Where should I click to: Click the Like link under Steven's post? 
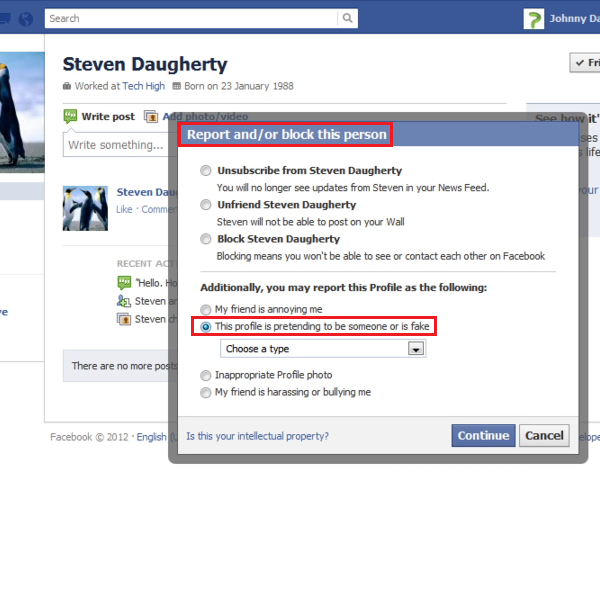124,209
